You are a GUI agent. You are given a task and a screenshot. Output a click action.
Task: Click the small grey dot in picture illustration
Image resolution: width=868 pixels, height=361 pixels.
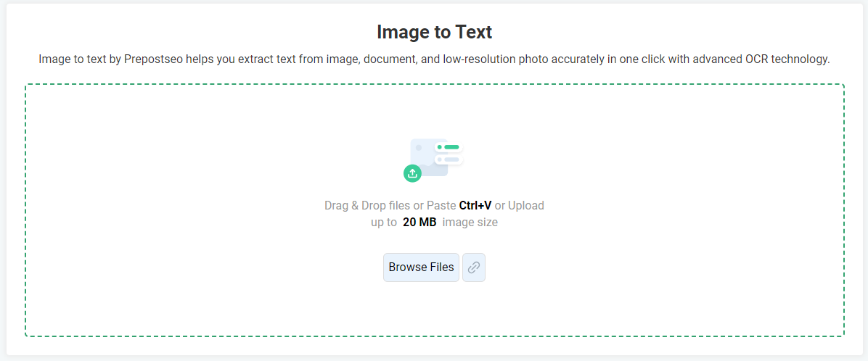coord(419,148)
